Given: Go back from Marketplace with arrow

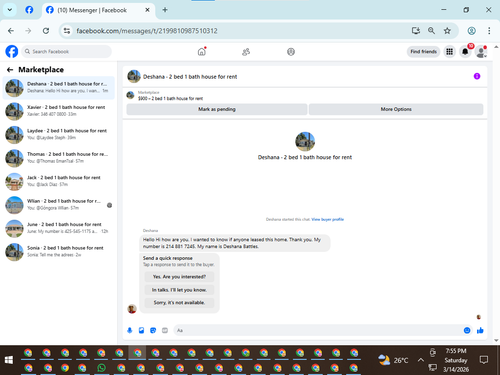Looking at the screenshot, I should [10, 70].
